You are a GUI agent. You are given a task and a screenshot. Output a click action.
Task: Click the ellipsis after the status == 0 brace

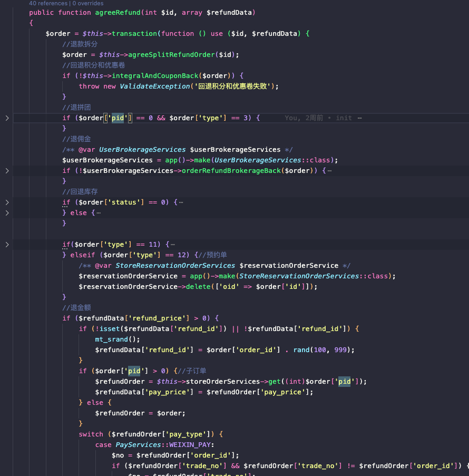[181, 202]
